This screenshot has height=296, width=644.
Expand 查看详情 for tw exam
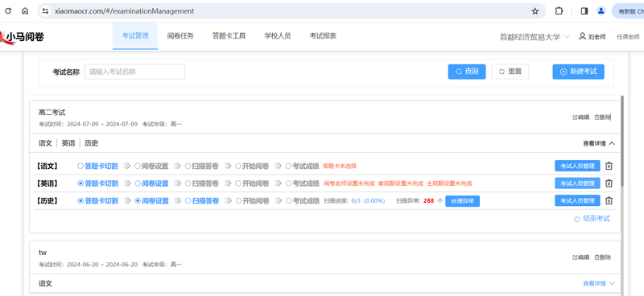click(x=599, y=283)
